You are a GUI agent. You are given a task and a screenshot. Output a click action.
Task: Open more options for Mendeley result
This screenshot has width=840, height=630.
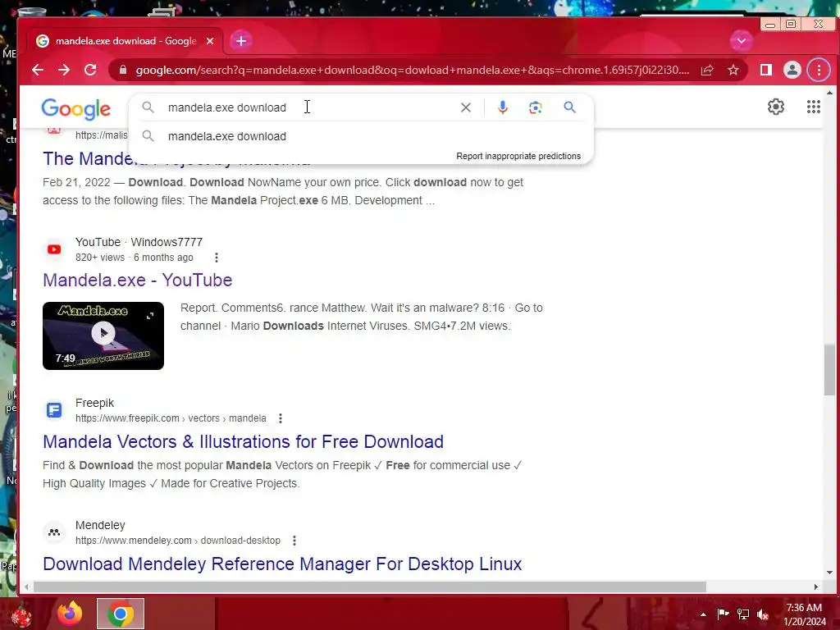[294, 541]
